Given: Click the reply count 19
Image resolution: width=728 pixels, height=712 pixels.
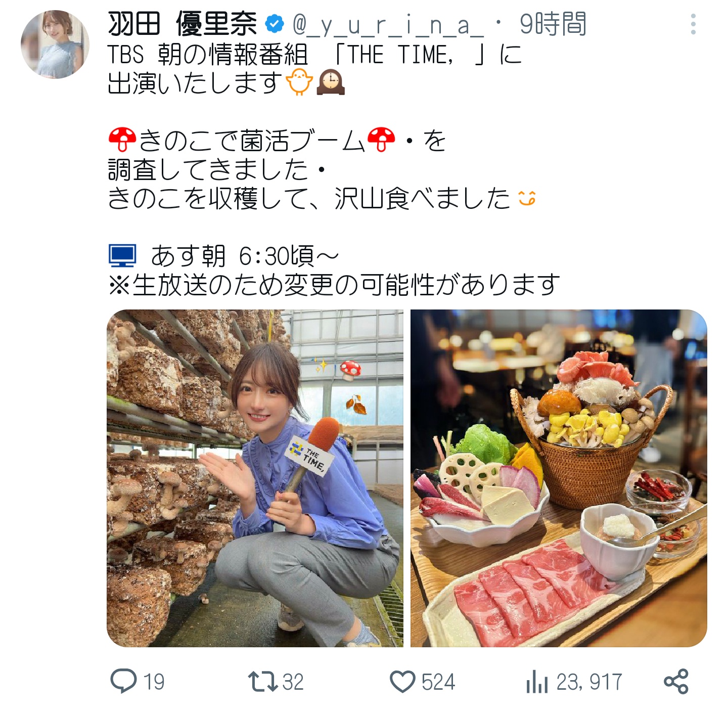Looking at the screenshot, I should 154,682.
